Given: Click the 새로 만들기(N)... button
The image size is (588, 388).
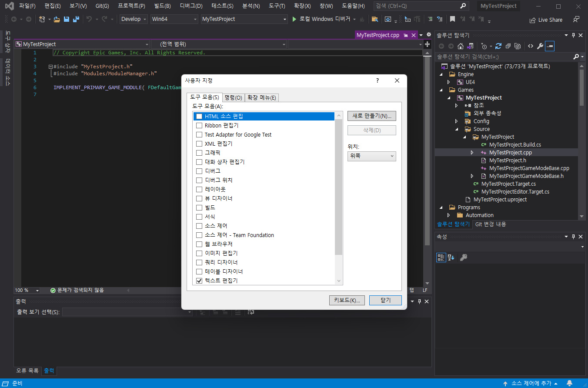Looking at the screenshot, I should coord(372,116).
